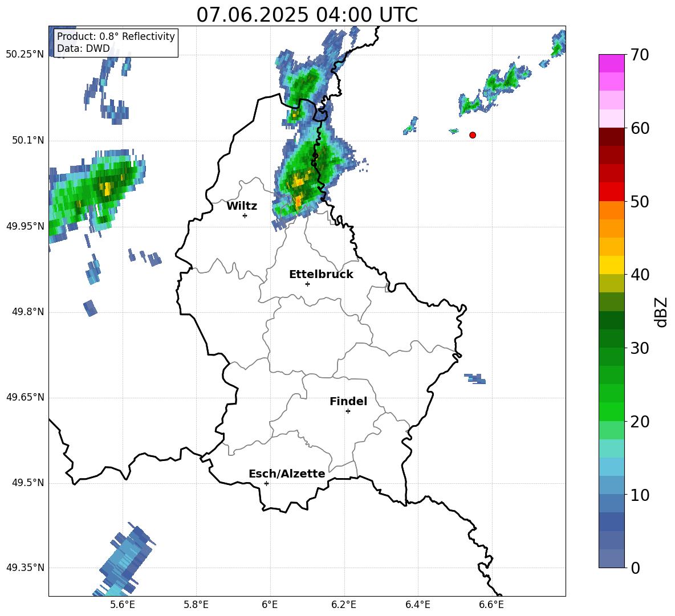Click the 5.8°E longitude label

pos(196,605)
